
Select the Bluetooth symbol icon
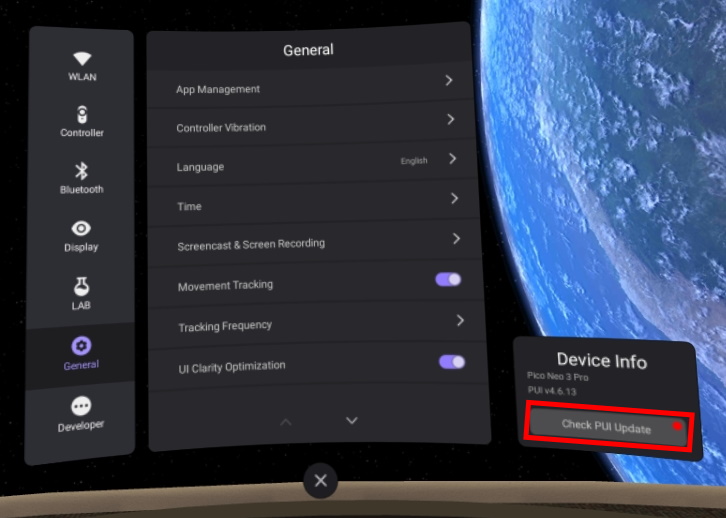coord(81,171)
